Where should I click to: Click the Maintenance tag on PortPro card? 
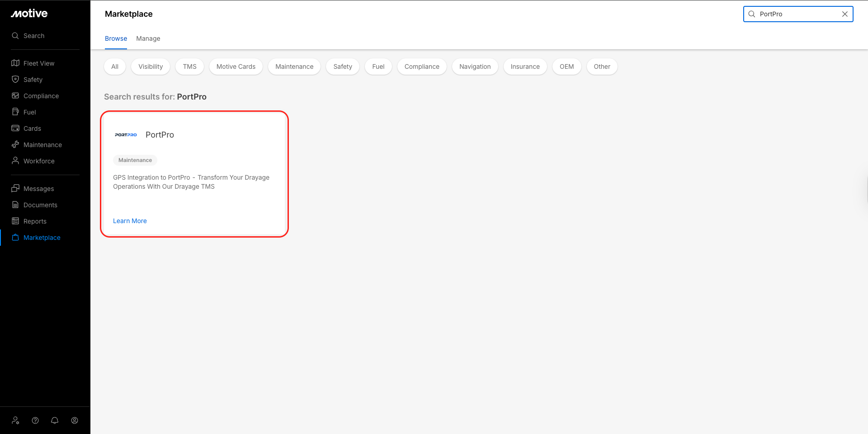pos(135,160)
